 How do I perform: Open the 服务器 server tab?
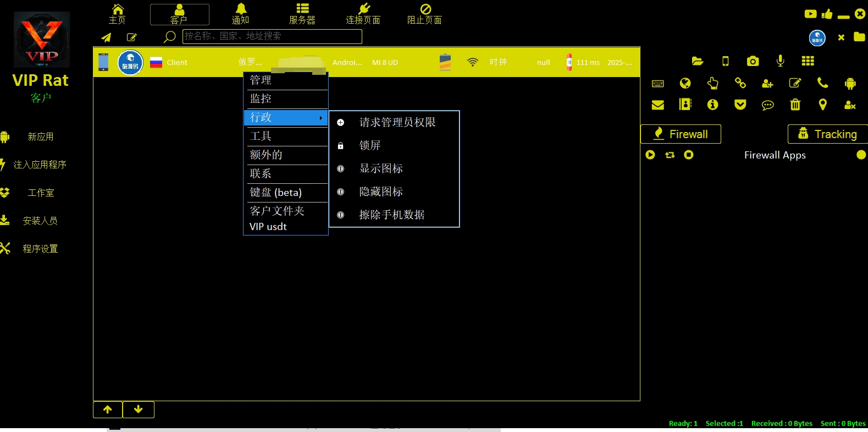click(x=302, y=14)
